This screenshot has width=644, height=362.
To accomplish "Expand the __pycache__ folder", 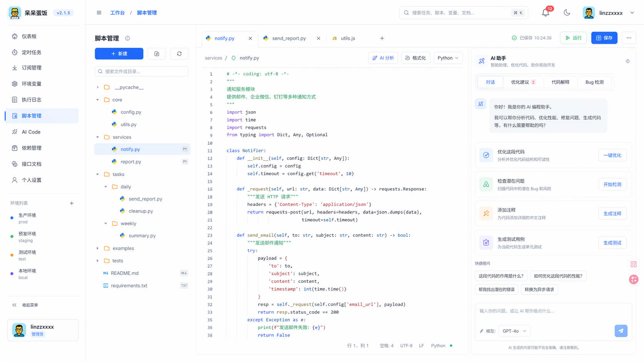I will [x=98, y=87].
